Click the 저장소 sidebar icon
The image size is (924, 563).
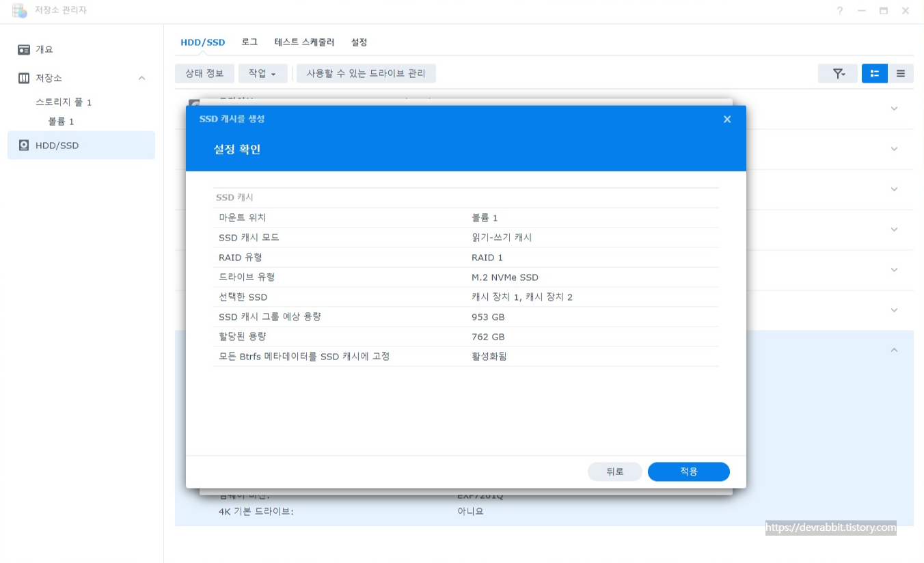24,78
